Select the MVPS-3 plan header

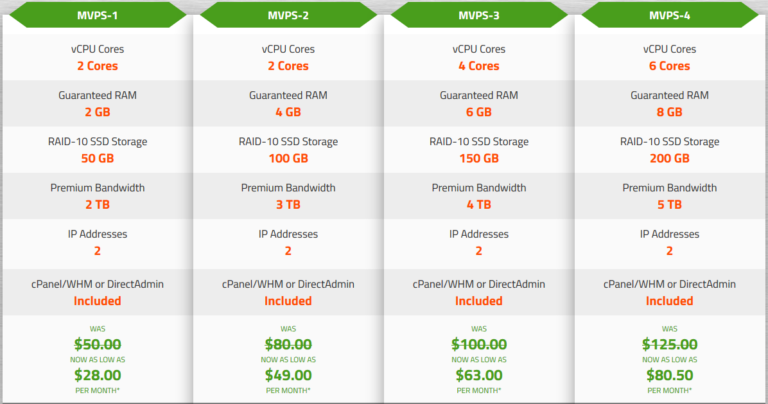(479, 15)
